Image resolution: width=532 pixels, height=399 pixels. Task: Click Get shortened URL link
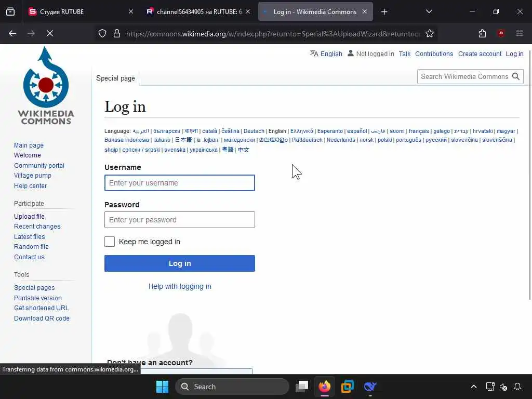click(42, 308)
